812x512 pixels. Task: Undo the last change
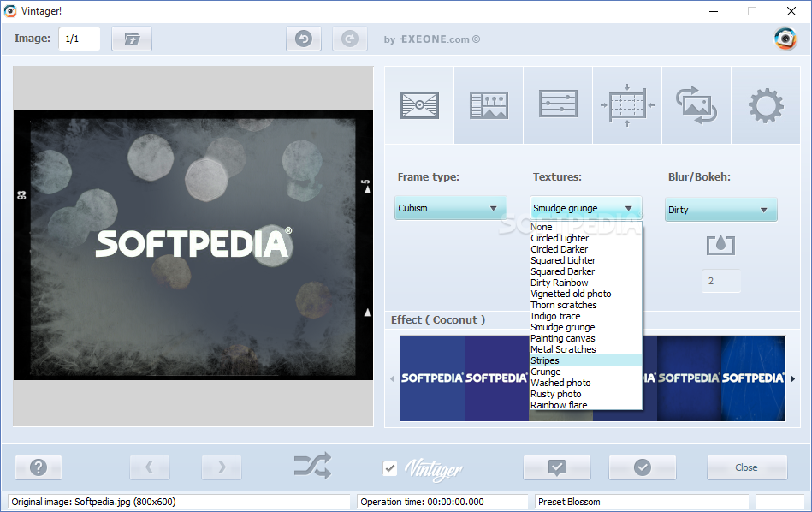(304, 39)
